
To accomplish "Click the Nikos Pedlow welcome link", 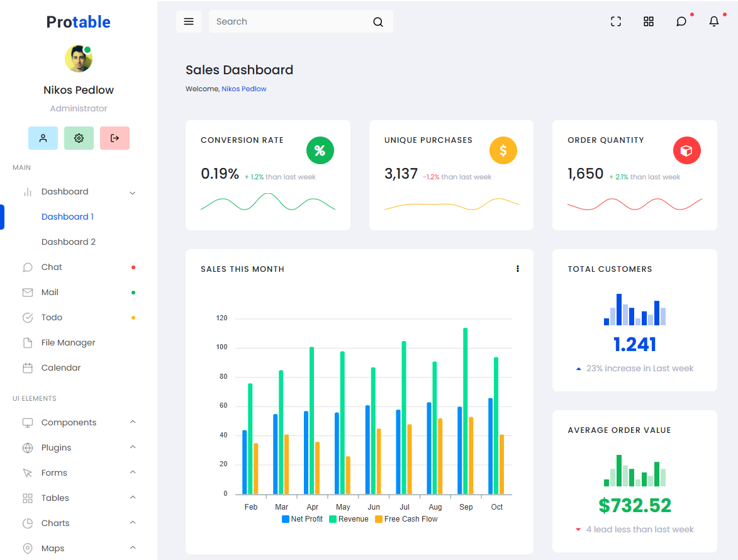I will [244, 89].
